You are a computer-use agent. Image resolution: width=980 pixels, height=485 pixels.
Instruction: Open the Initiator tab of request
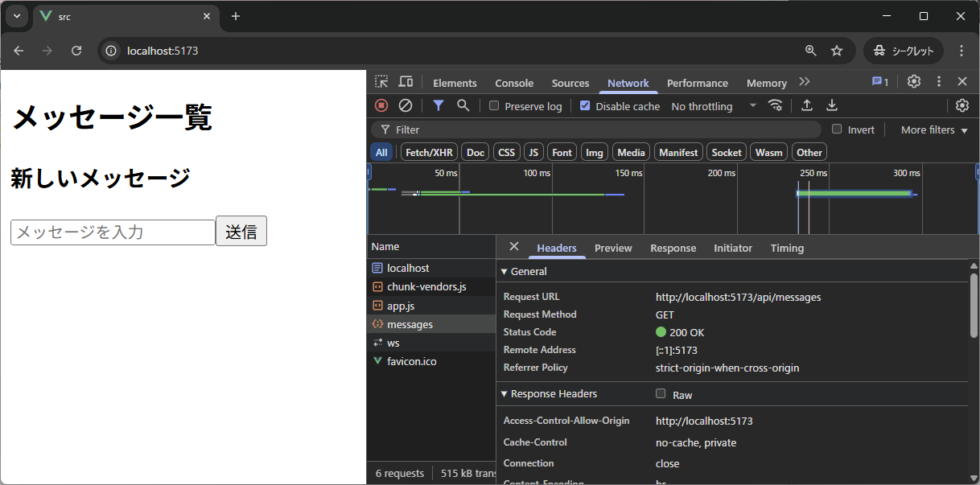(733, 248)
